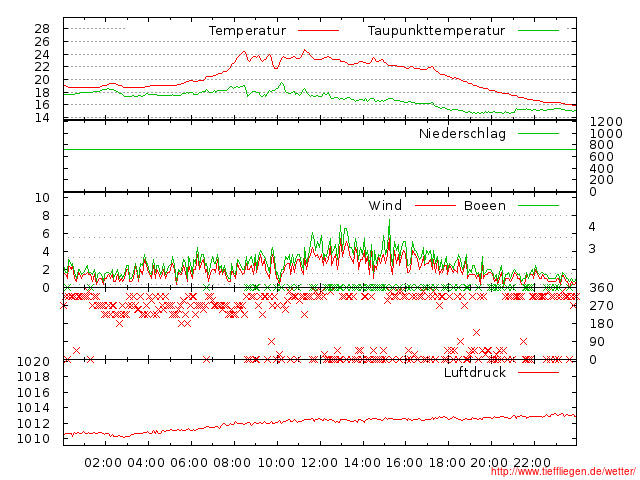Click the 90 wind direction axis label
Viewport: 640px width, 480px height.
pyautogui.click(x=597, y=342)
